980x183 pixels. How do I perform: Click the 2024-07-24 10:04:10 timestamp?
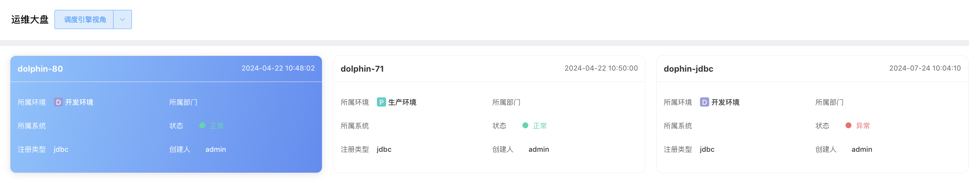tap(924, 68)
